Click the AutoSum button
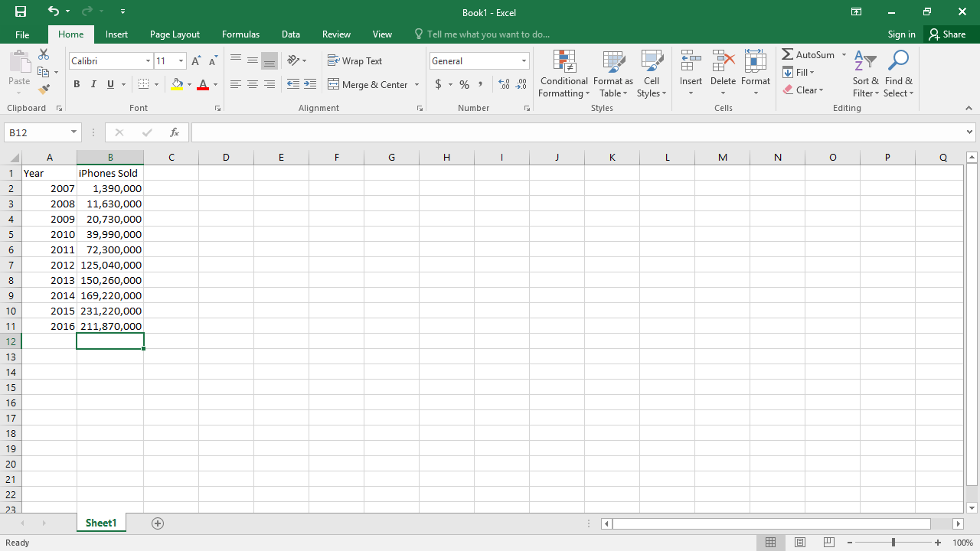The image size is (980, 551). point(808,54)
